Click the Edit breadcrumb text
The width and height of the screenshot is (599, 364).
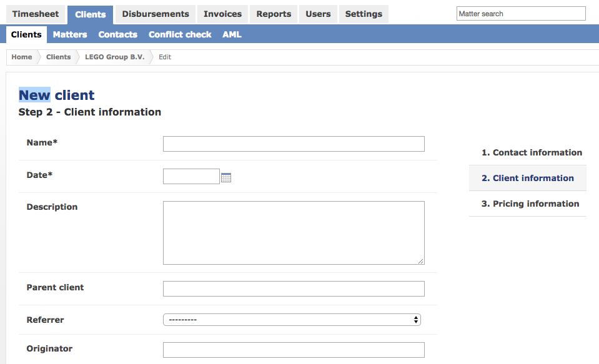click(165, 57)
